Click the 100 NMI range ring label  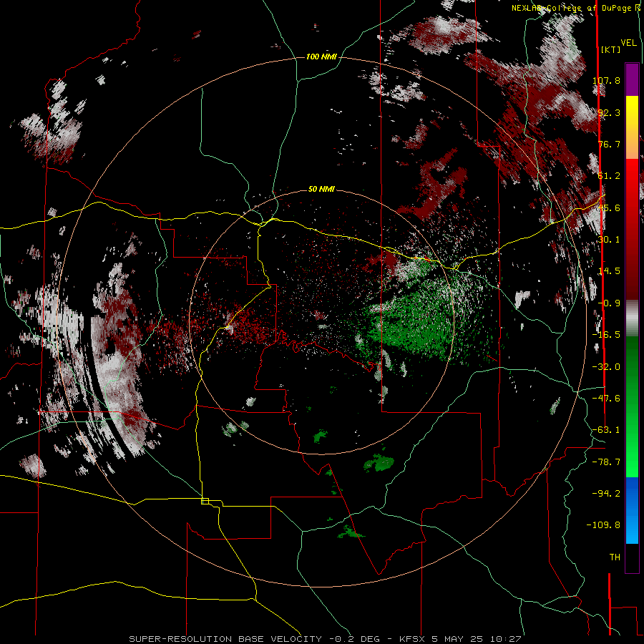(x=321, y=57)
